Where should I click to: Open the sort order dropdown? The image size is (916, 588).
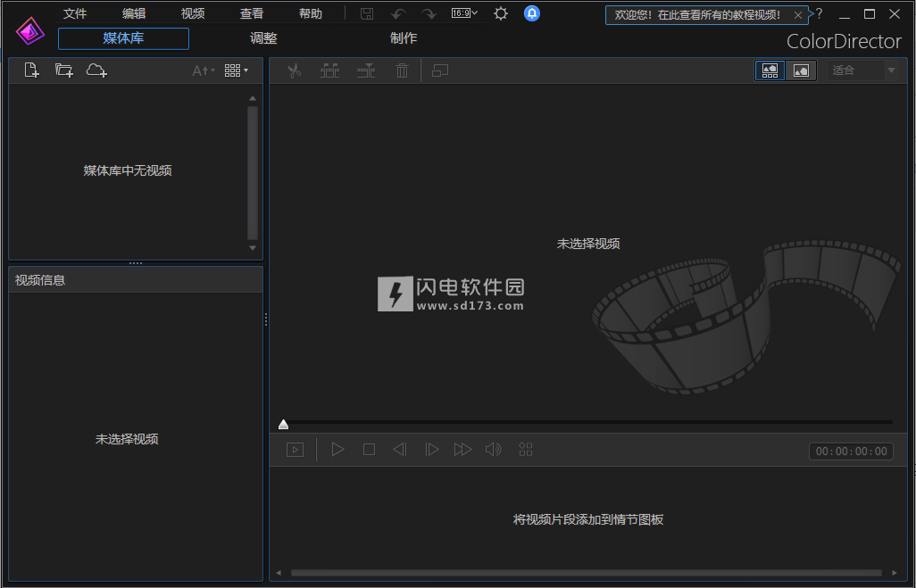point(204,70)
